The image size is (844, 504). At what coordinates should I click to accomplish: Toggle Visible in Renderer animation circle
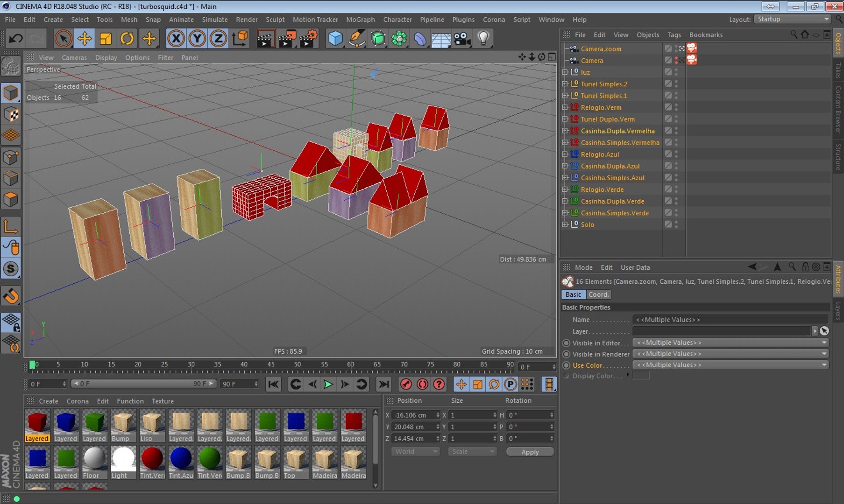click(x=566, y=354)
